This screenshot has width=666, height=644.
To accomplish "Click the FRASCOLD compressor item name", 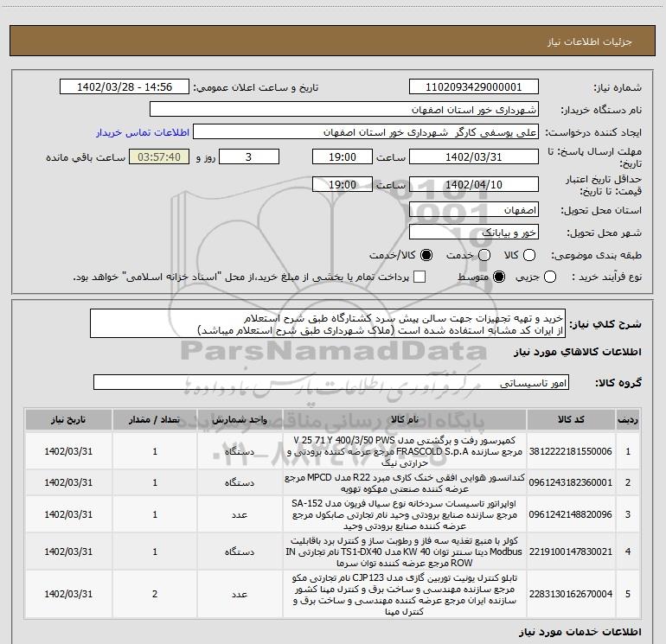I will 405,451.
